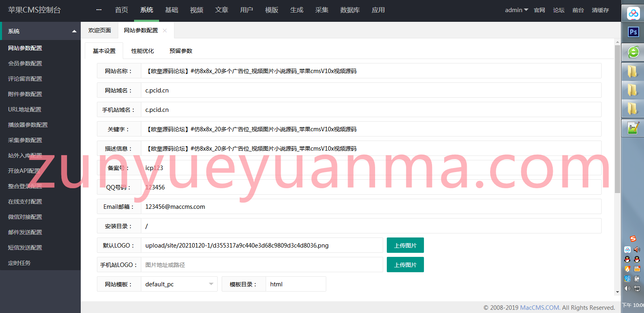Open the 基础 top menu
This screenshot has width=644, height=313.
172,10
